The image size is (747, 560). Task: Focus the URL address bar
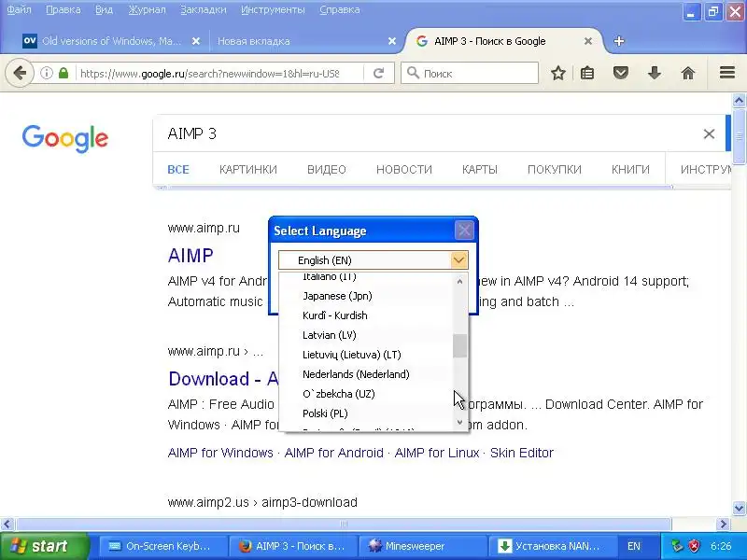pos(209,74)
